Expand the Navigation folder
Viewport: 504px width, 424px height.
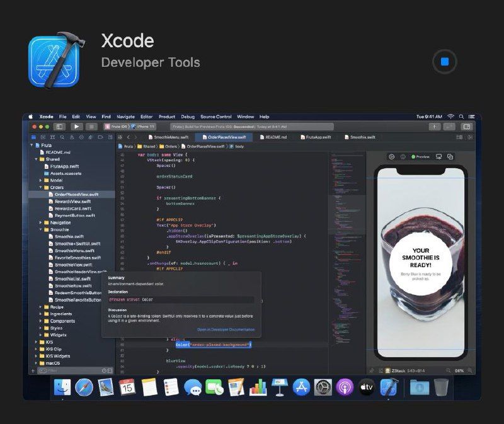tap(40, 222)
